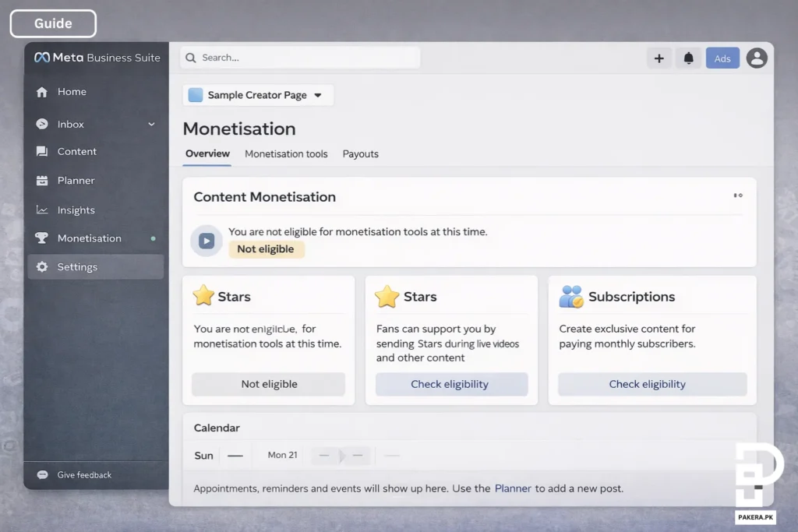This screenshot has width=798, height=532.
Task: Click the plus create icon in top bar
Action: coord(659,58)
